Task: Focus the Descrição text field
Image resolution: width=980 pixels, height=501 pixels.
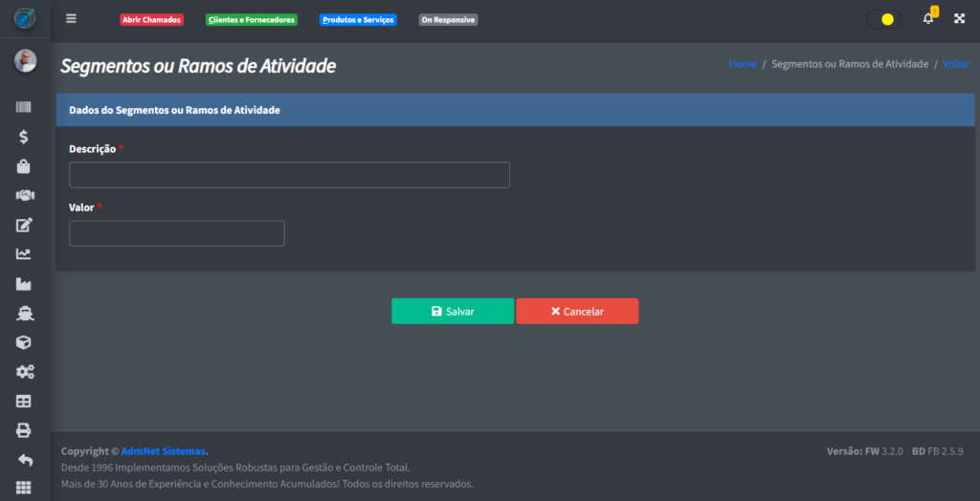Action: [x=289, y=175]
